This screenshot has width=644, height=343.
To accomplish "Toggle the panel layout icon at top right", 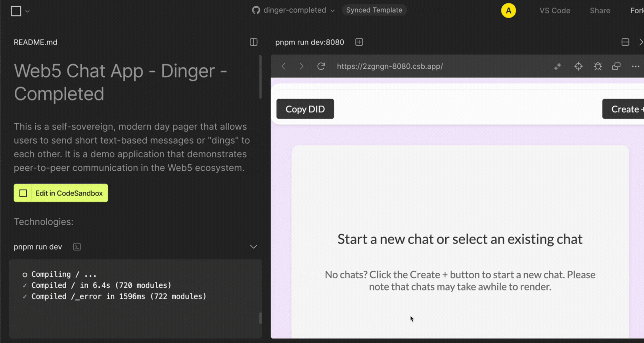I will point(625,42).
